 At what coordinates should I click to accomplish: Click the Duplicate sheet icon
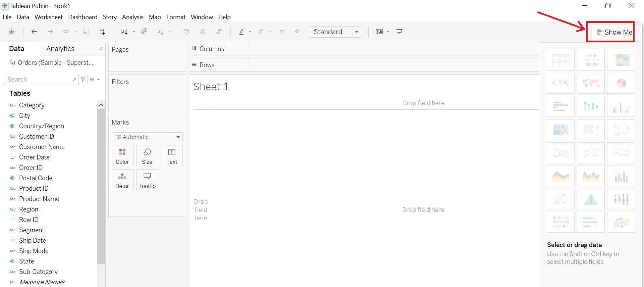coord(144,32)
